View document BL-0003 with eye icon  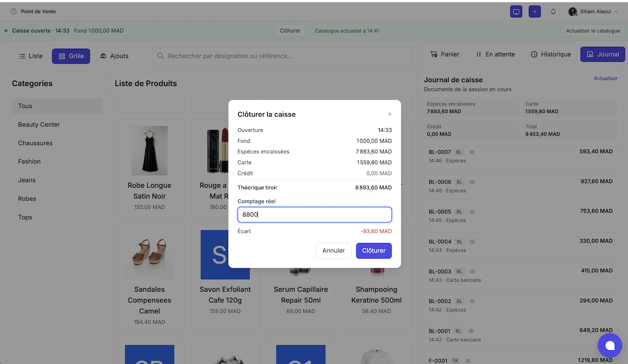[472, 272]
